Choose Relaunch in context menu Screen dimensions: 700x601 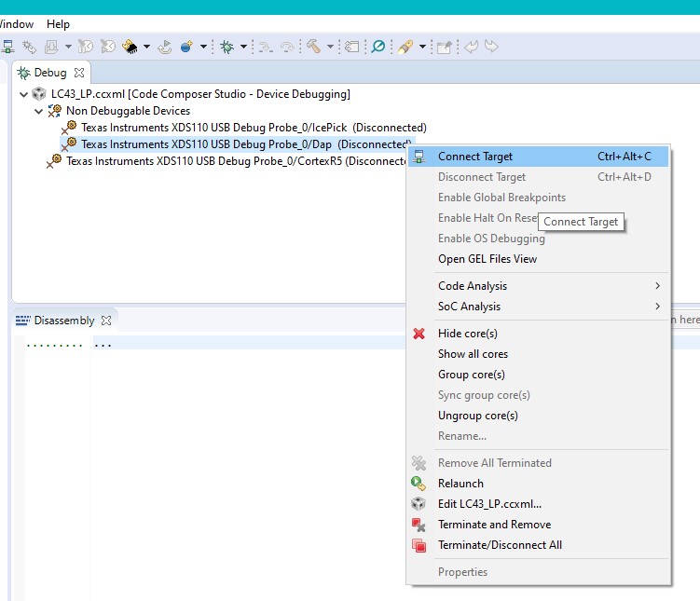coord(539,484)
